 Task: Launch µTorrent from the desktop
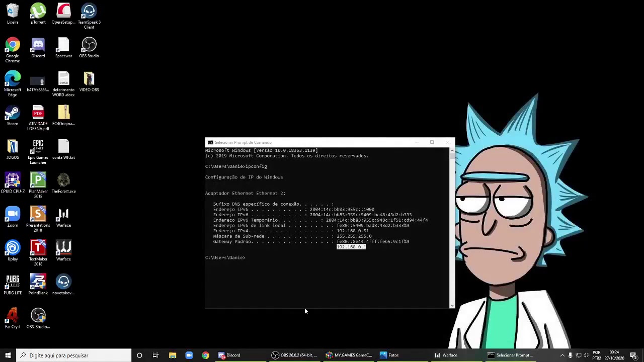tap(38, 14)
